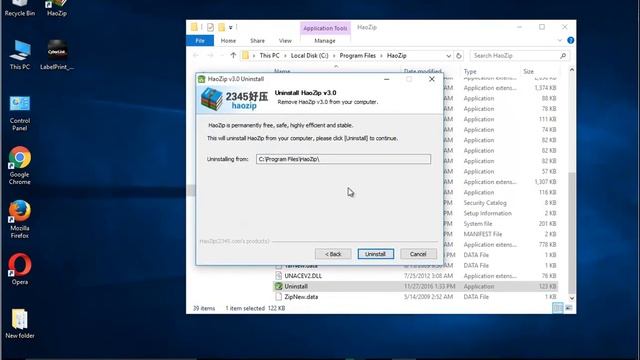Click This PC in the address breadcrumb
640x360 pixels.
coord(269,56)
